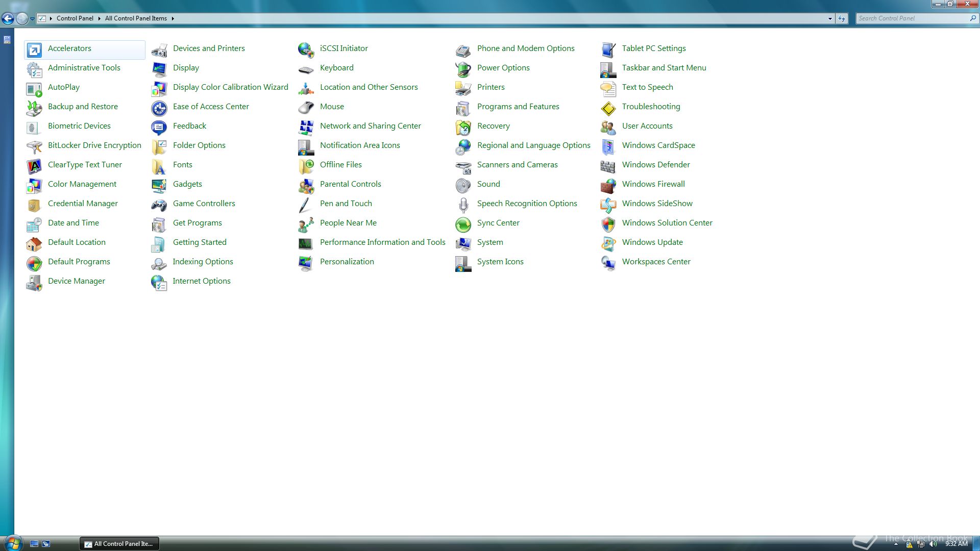Viewport: 980px width, 551px height.
Task: Open the Administrative Tools icon
Action: (34, 69)
